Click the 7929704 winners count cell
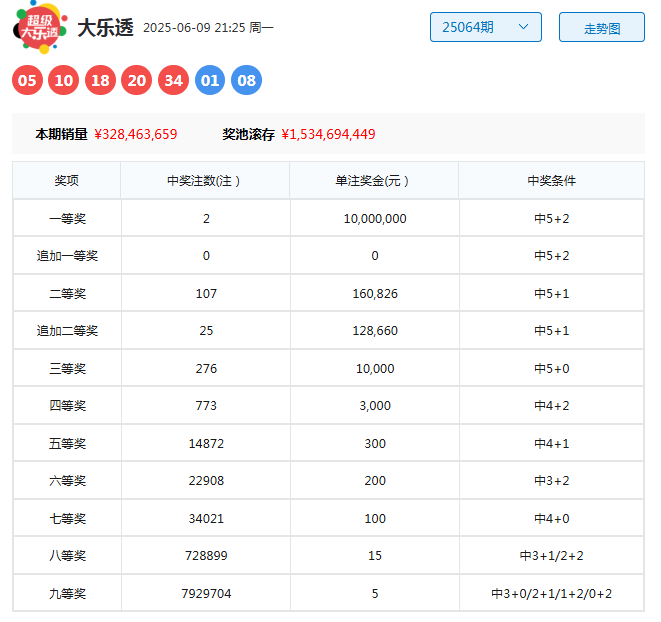The height and width of the screenshot is (622, 661). (x=206, y=594)
